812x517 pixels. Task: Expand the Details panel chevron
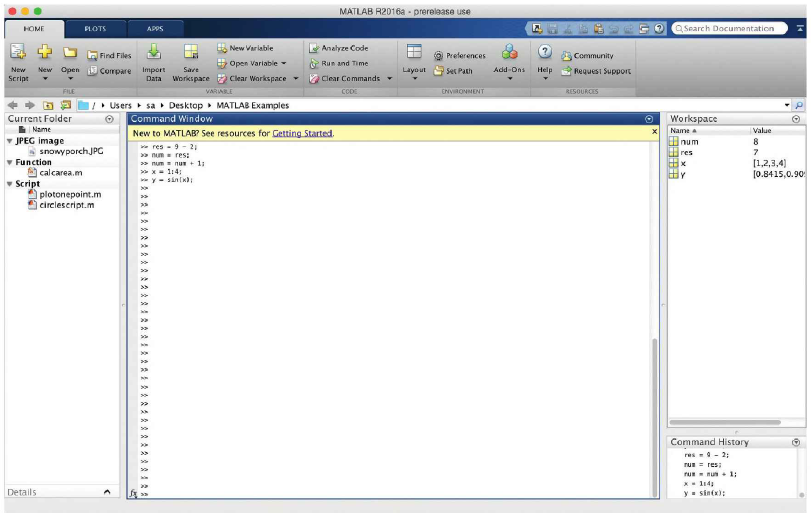pyautogui.click(x=107, y=492)
